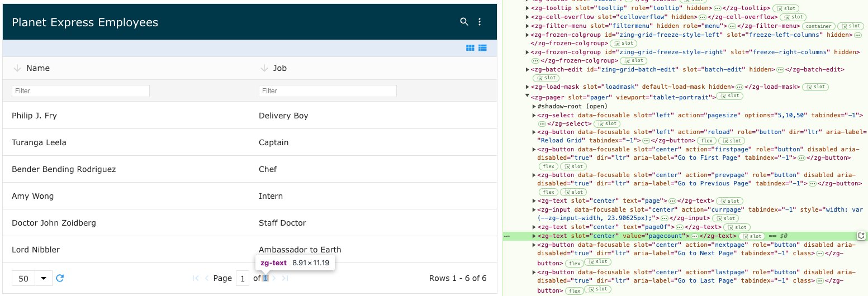Sort by the Job column arrow
The image size is (868, 296).
pos(264,68)
